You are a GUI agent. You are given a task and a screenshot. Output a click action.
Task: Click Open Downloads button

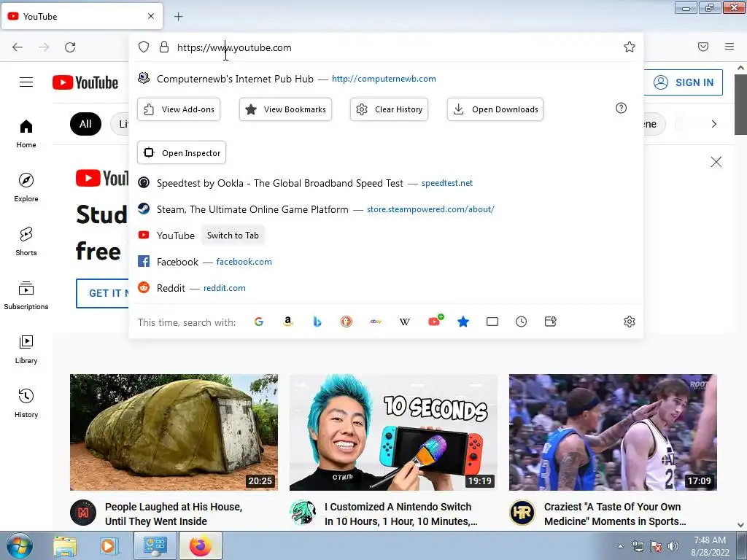tap(495, 109)
